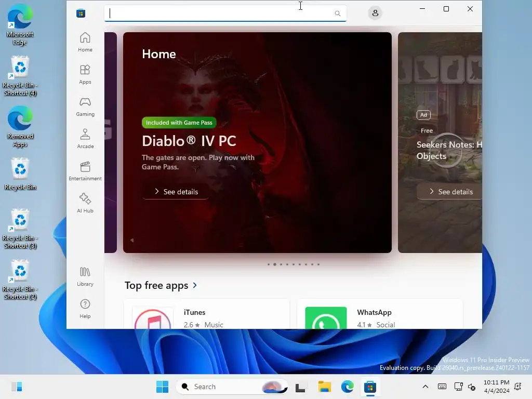Open the Widgets button on taskbar

click(16, 387)
